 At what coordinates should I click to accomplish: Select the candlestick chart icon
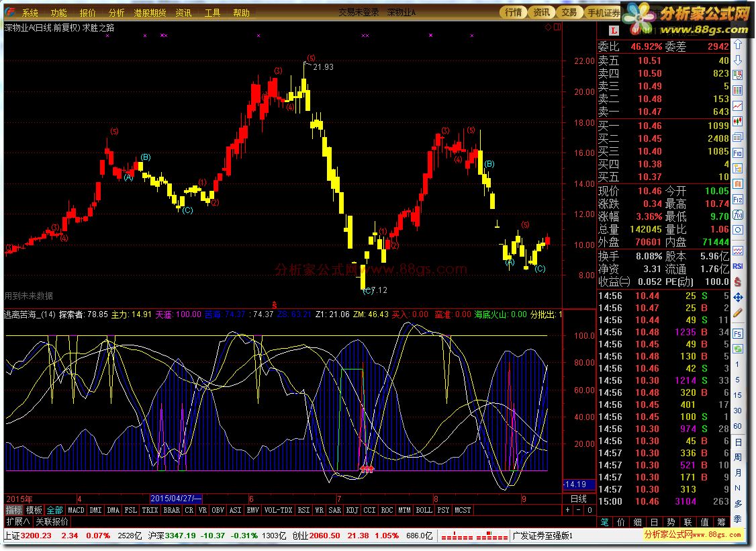(x=738, y=121)
